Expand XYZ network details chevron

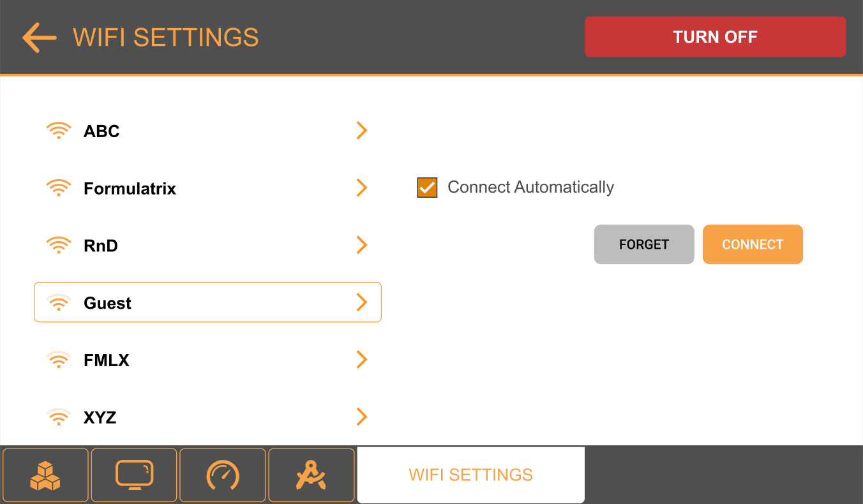[362, 417]
